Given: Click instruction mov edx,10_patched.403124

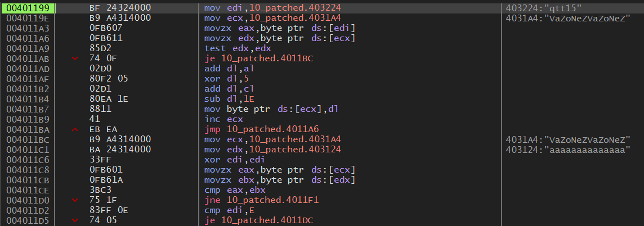Looking at the screenshot, I should pyautogui.click(x=272, y=150).
